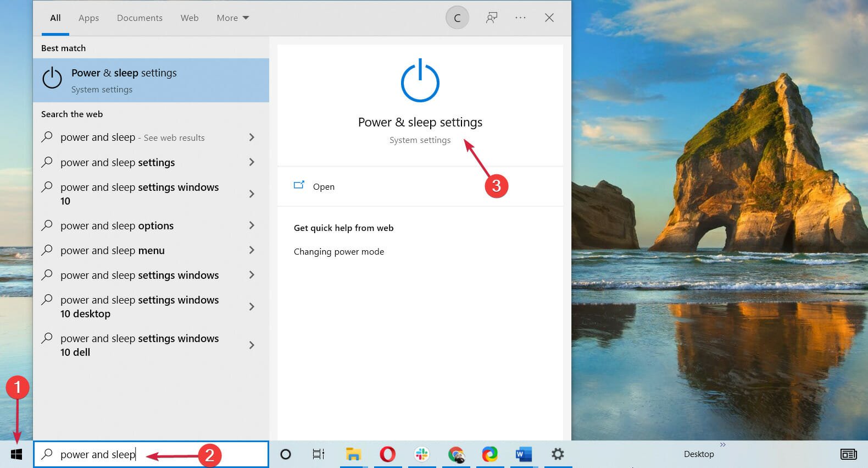
Task: Select suggestion power and sleep options
Action: coord(151,225)
